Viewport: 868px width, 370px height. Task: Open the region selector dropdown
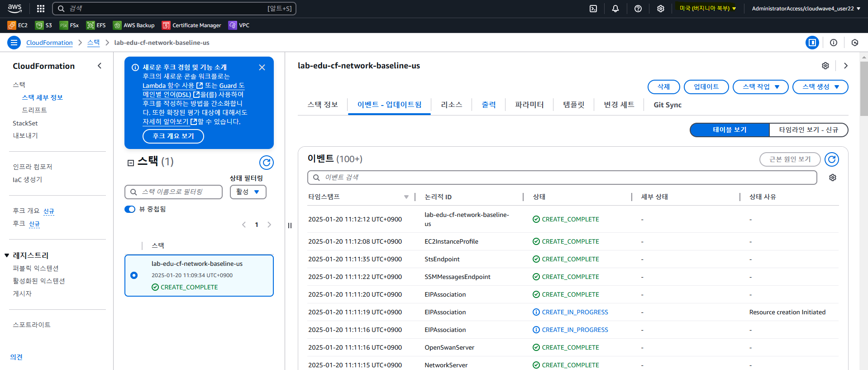tap(708, 9)
